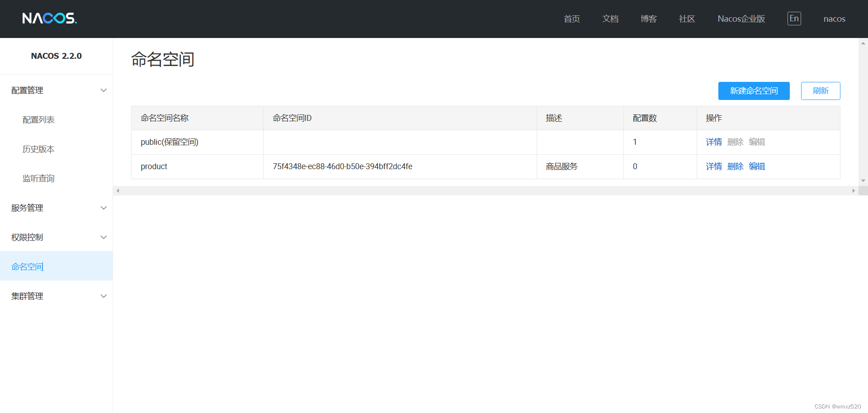Click 编辑 for product namespace
The height and width of the screenshot is (413, 868).
(757, 166)
